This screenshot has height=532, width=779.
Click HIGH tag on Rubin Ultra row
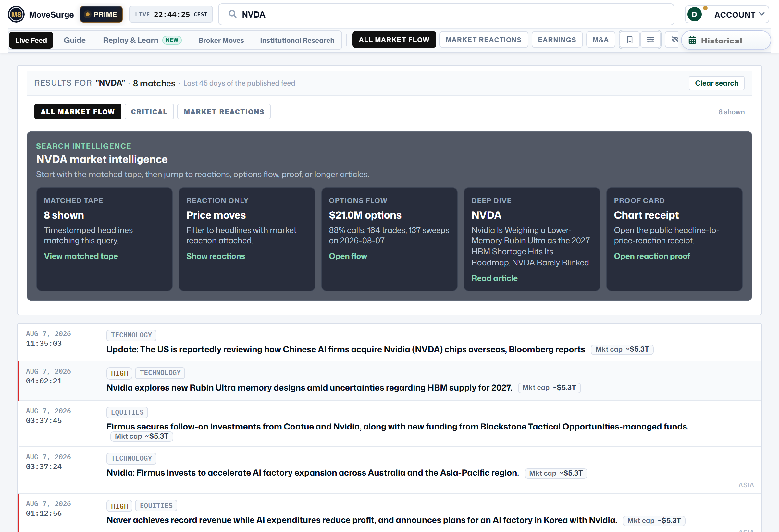click(119, 373)
